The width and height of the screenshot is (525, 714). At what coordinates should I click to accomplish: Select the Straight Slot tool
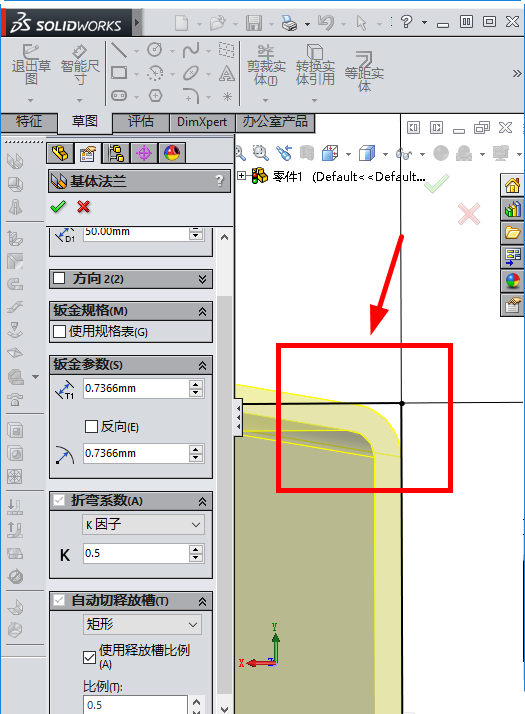(119, 96)
